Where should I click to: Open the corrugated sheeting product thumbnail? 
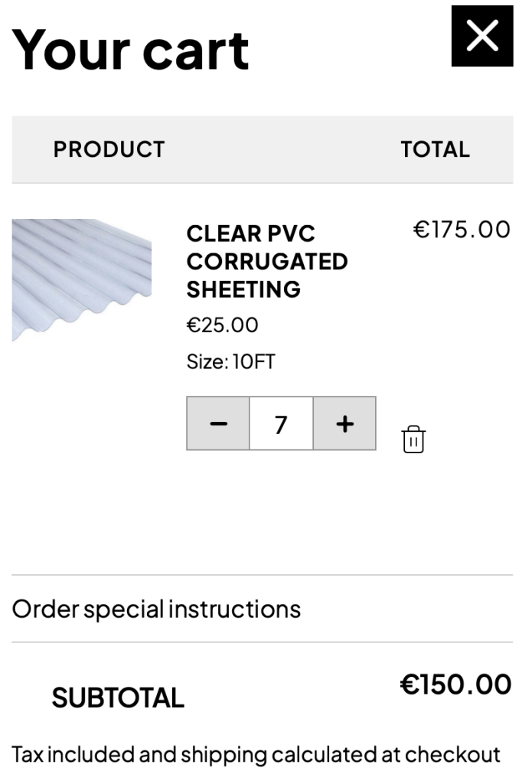(x=82, y=279)
